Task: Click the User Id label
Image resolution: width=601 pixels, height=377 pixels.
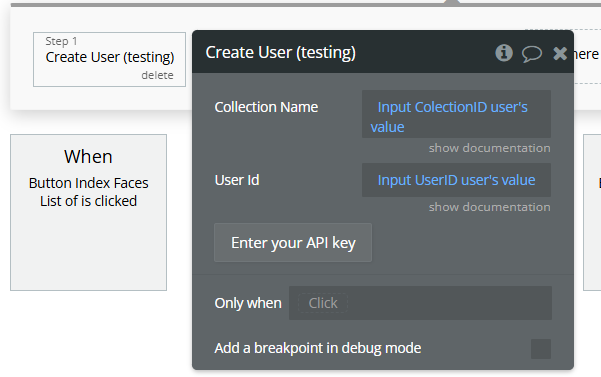Action: click(237, 180)
